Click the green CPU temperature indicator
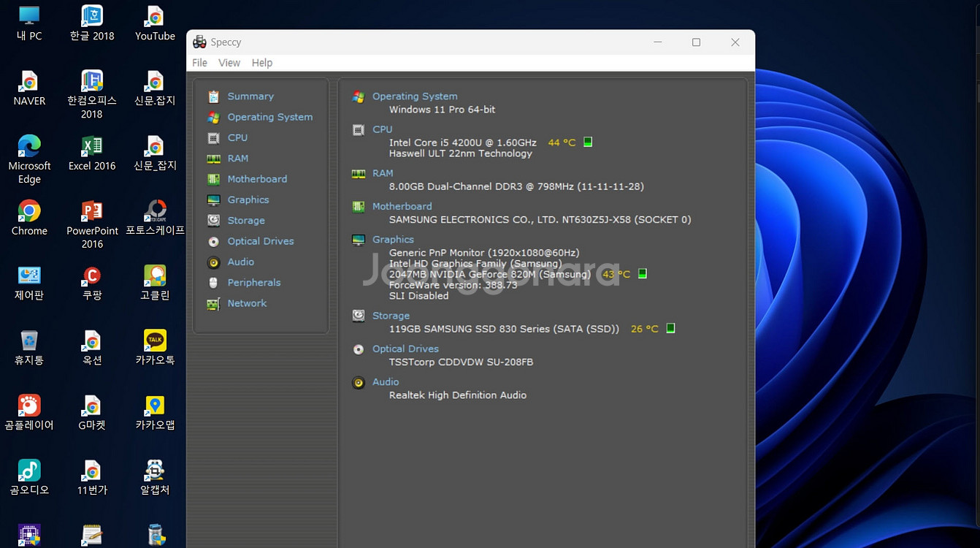The width and height of the screenshot is (980, 548). point(588,142)
